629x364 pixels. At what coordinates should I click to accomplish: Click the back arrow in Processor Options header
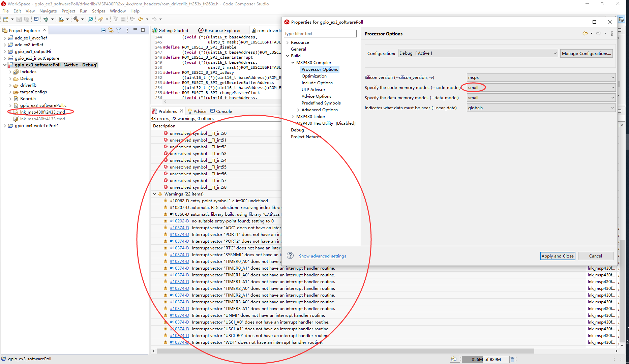(585, 33)
